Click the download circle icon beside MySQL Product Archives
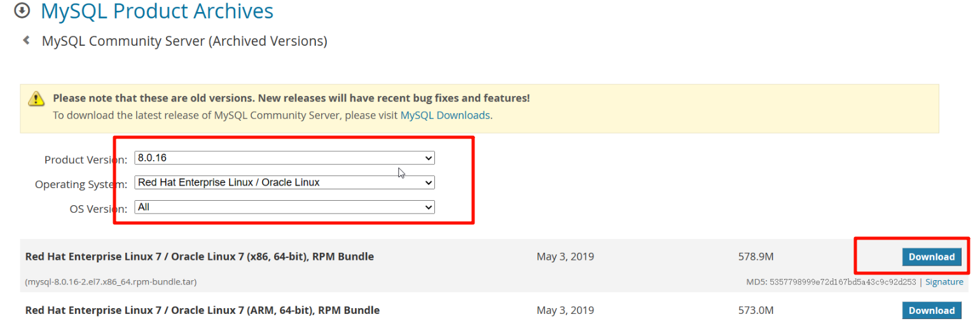The height and width of the screenshot is (331, 980). (22, 11)
